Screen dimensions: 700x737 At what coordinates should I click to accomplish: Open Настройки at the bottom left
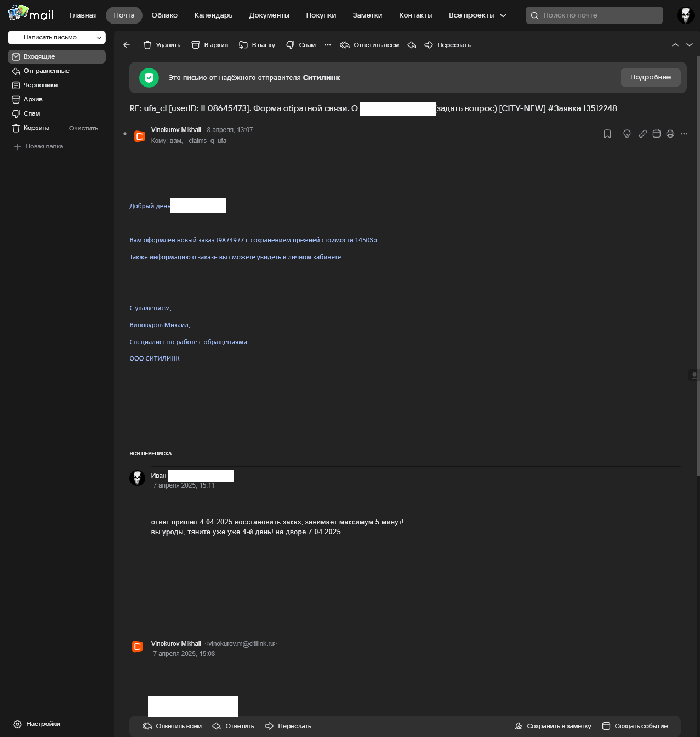(x=36, y=724)
